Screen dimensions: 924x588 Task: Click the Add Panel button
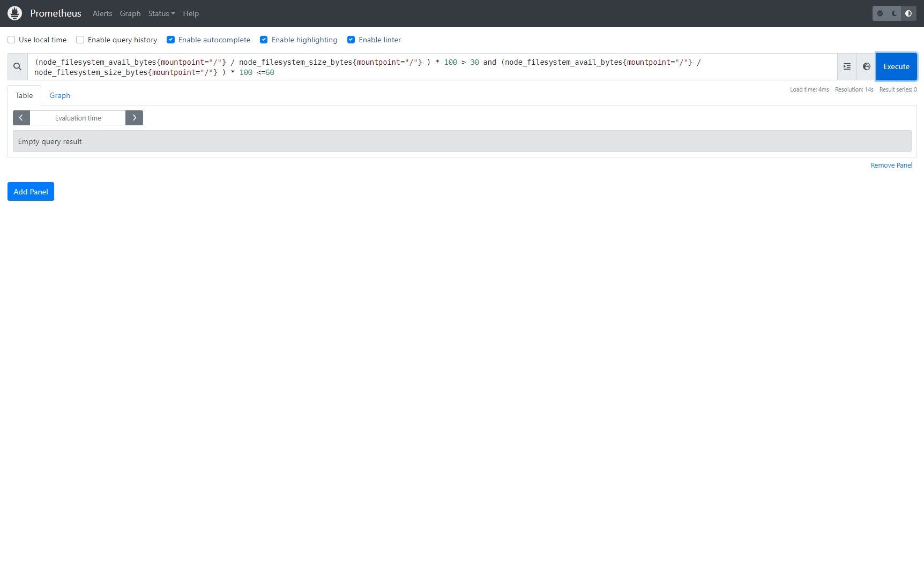click(x=31, y=192)
